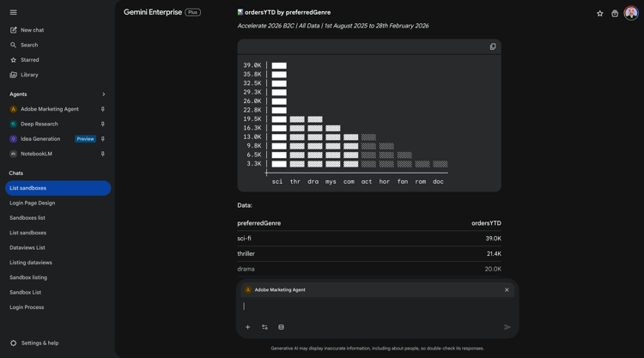Start a New chat

32,30
